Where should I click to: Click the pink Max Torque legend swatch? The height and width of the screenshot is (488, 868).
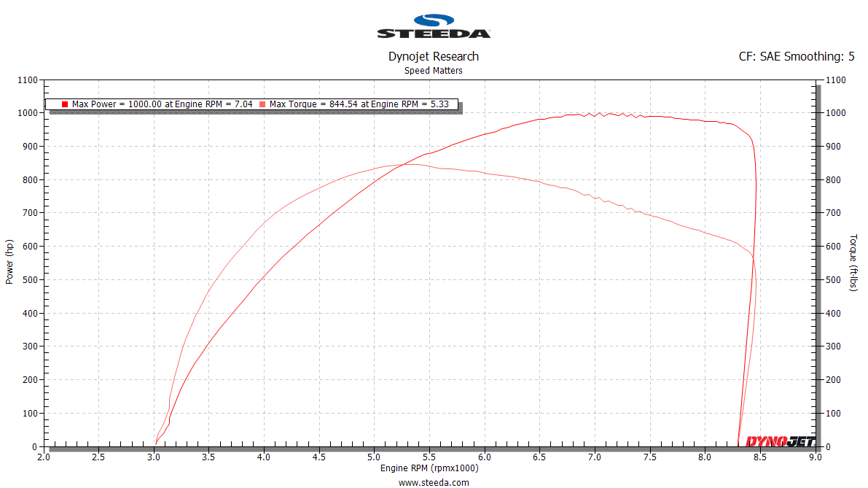pos(262,104)
